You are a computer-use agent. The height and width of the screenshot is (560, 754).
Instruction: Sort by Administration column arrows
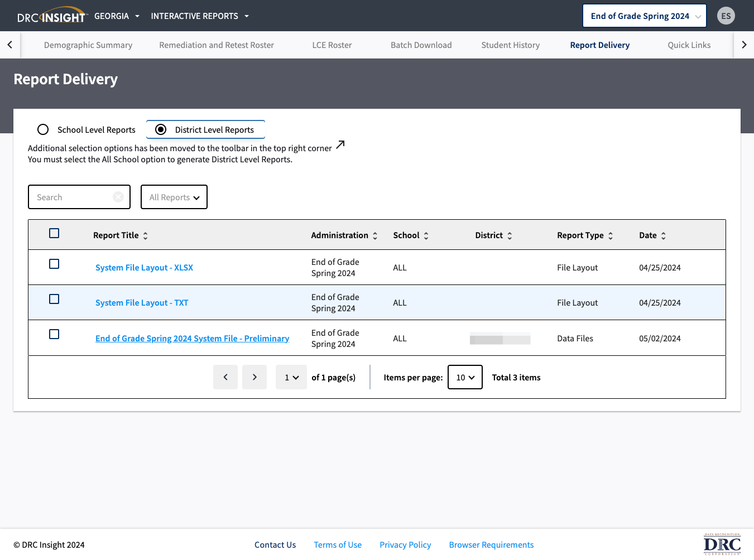tap(375, 236)
